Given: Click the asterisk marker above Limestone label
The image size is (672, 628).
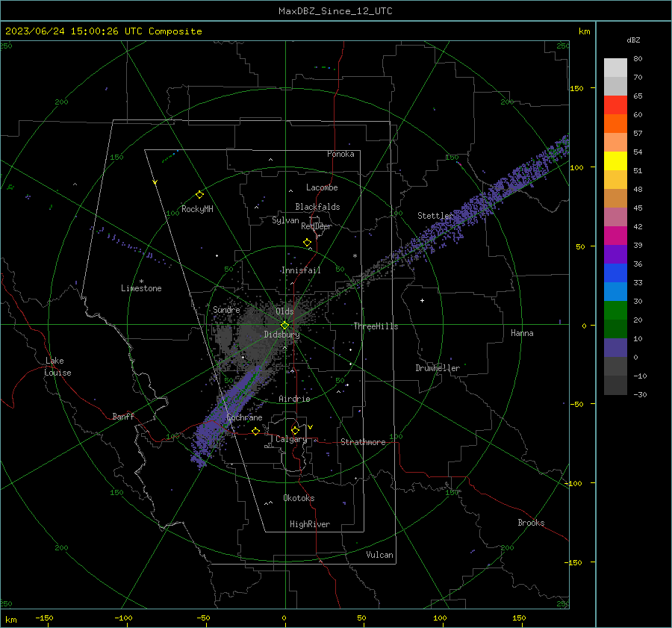Looking at the screenshot, I should click(141, 282).
